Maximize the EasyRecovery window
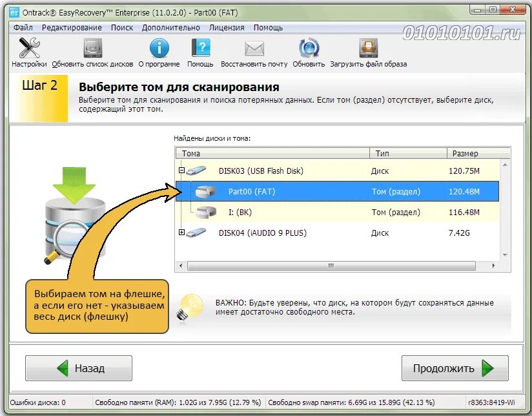 493,10
